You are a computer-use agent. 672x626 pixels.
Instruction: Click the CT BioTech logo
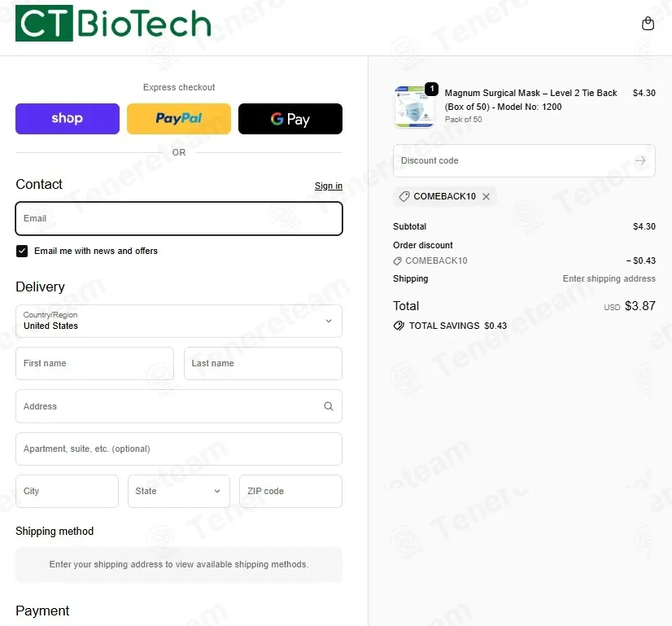point(113,23)
